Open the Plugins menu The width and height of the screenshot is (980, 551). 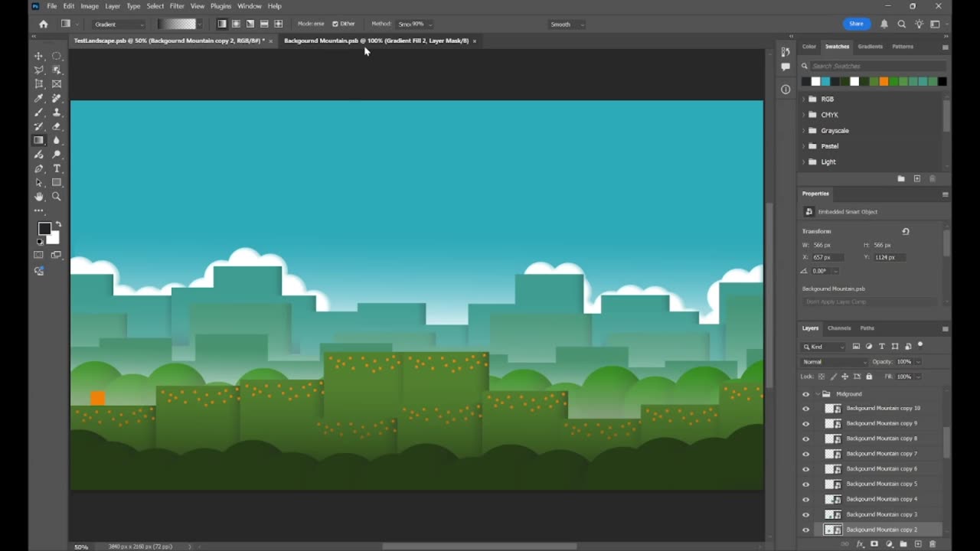click(x=220, y=6)
